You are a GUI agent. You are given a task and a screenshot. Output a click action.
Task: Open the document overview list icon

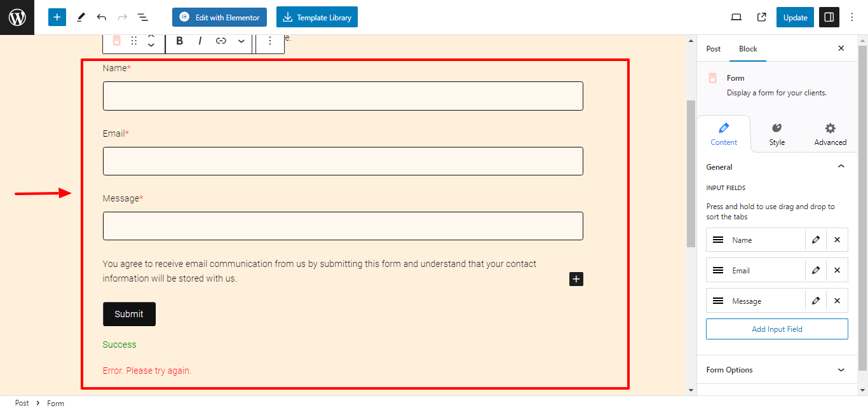pyautogui.click(x=143, y=17)
